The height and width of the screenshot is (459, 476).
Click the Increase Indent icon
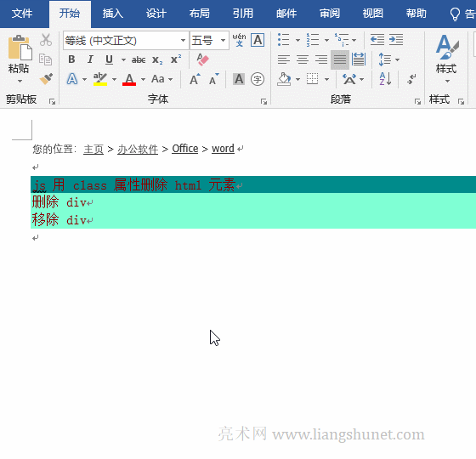click(x=396, y=39)
